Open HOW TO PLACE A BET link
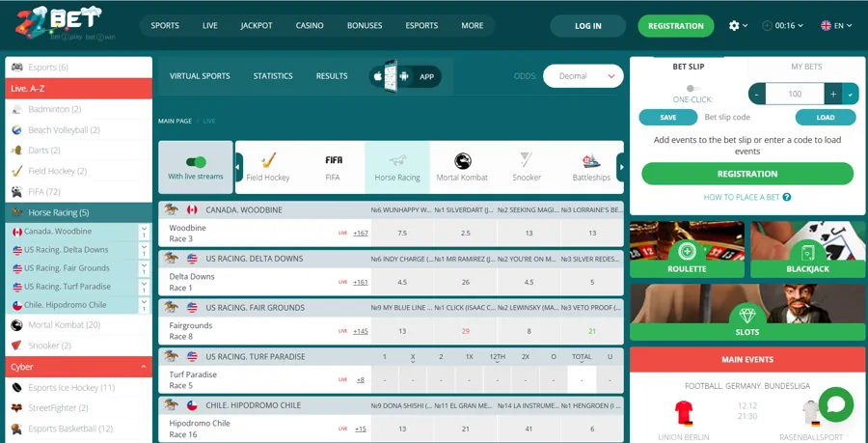This screenshot has height=443, width=868. tap(742, 197)
